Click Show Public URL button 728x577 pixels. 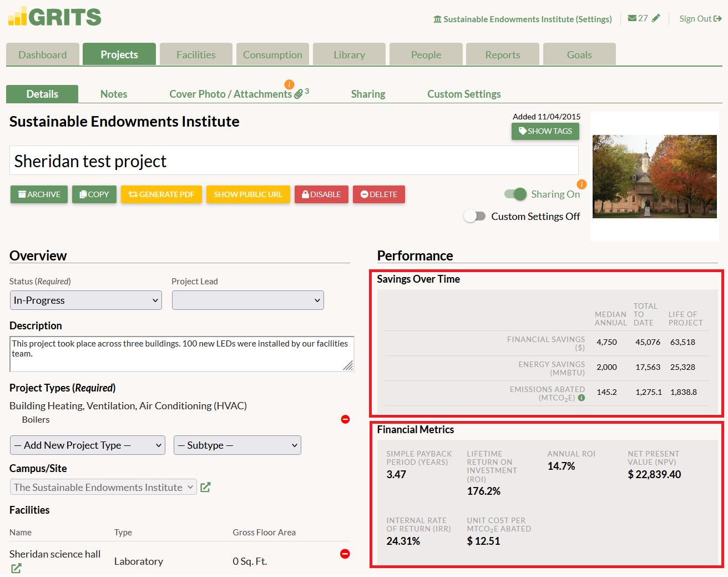pyautogui.click(x=248, y=194)
